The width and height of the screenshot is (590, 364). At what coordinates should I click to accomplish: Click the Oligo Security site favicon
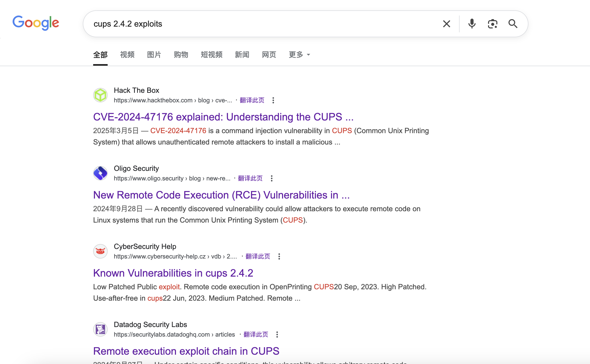click(x=100, y=173)
